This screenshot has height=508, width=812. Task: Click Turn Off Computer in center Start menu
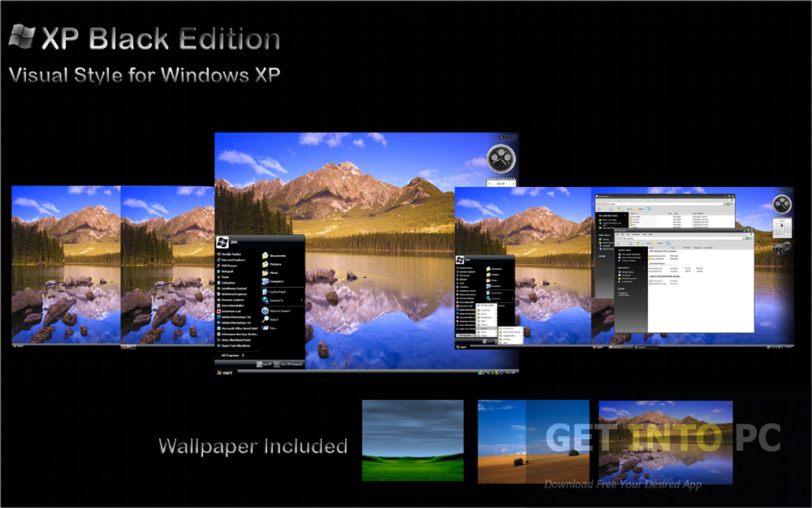click(288, 364)
